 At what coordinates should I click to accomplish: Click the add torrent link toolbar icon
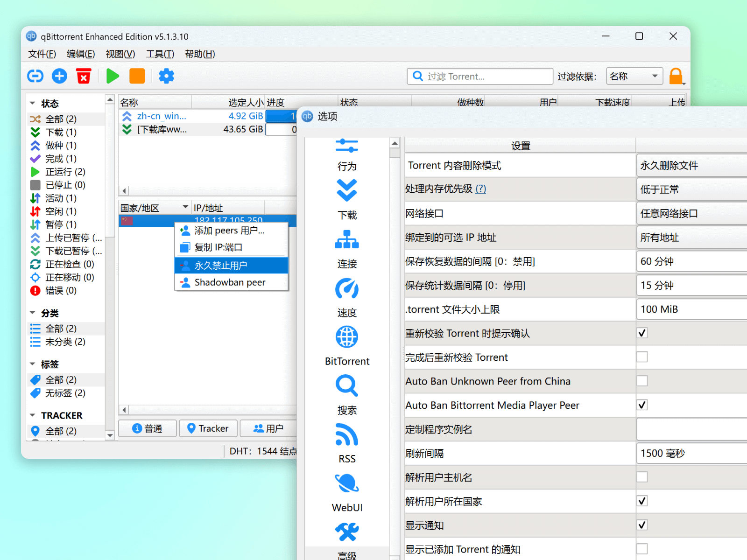click(x=35, y=76)
